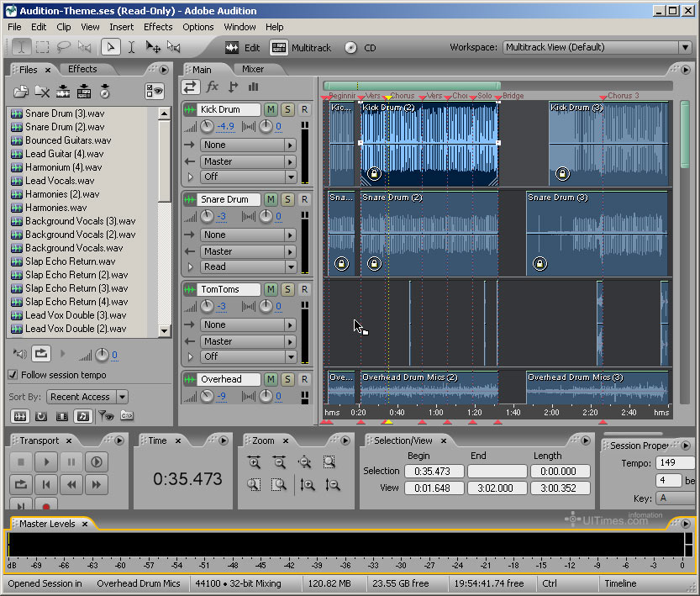Select the Marquee Selection tool
700x596 pixels.
click(42, 47)
